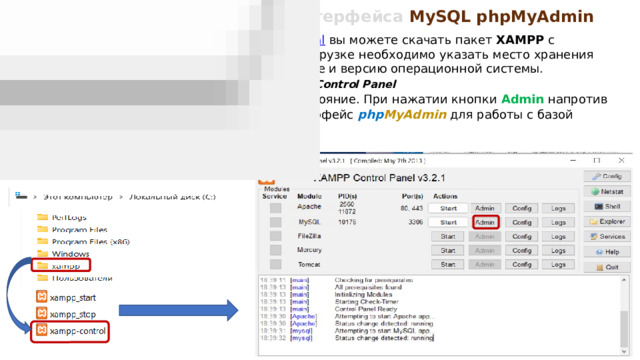This screenshot has height=360, width=640.
Task: Open the PerfLogs folder icon
Action: (42, 217)
